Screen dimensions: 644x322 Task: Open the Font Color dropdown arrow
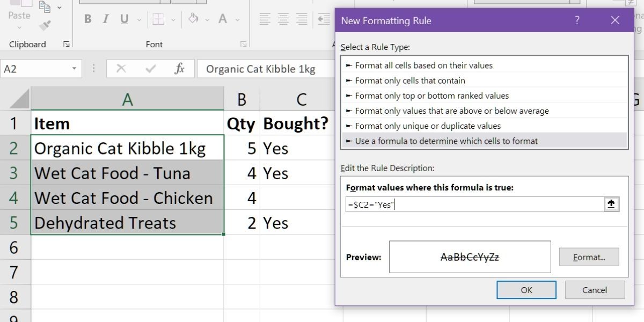[x=237, y=20]
